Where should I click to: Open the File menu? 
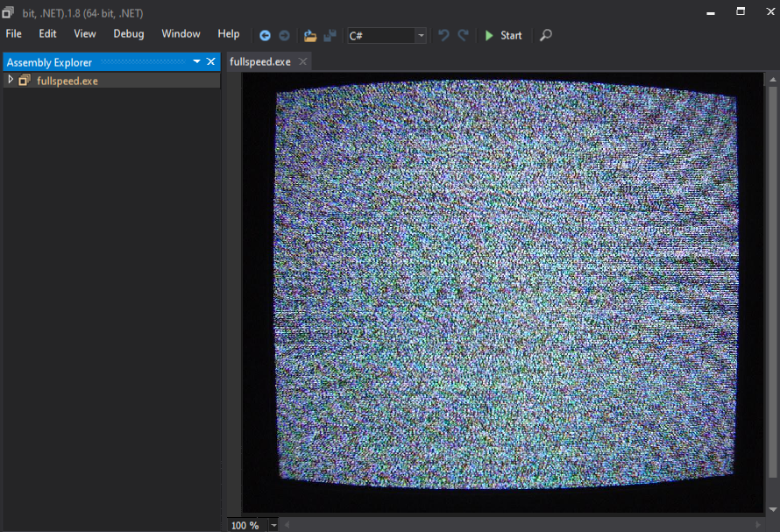pos(13,34)
